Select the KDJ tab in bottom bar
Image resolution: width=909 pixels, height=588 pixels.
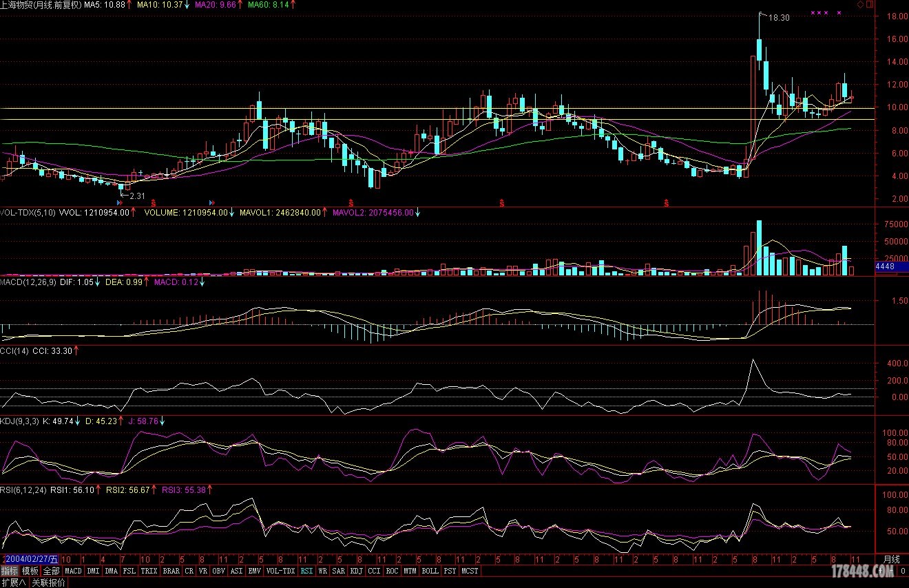(357, 571)
